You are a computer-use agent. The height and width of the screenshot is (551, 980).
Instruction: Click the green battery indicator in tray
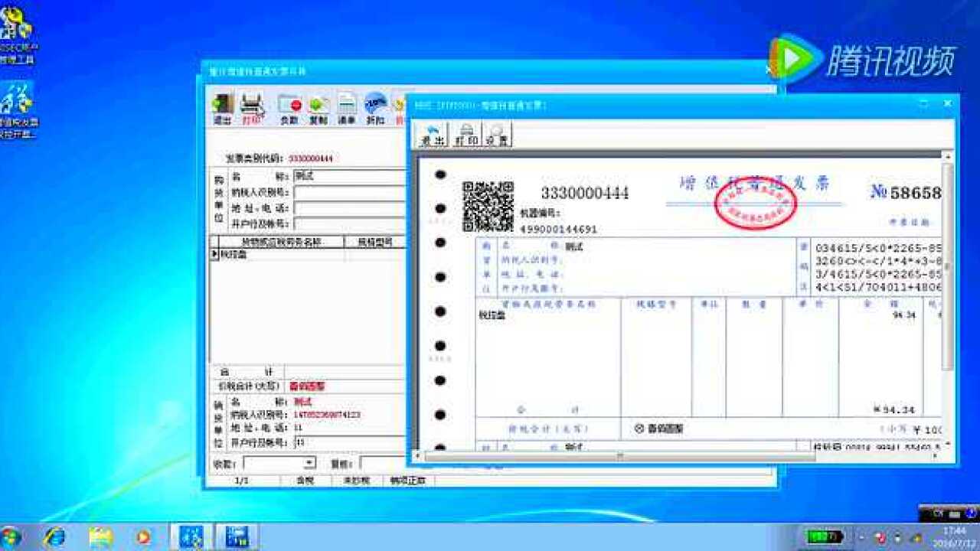[825, 536]
